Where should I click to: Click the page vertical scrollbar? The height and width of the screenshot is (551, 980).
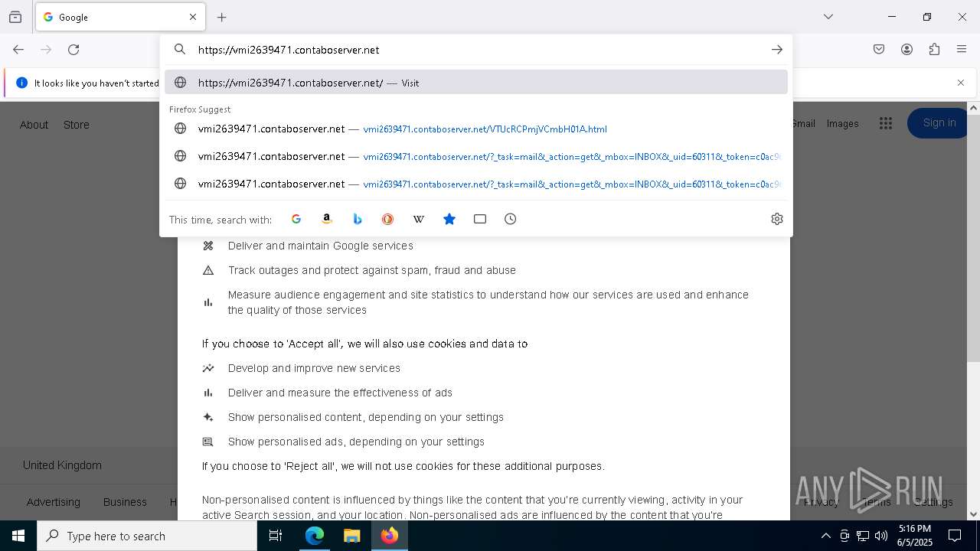(973, 237)
